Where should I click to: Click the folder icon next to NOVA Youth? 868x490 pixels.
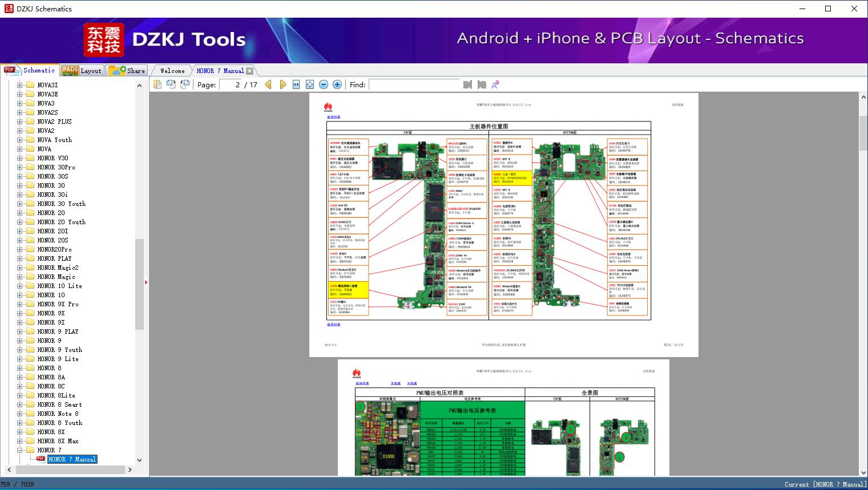coord(30,140)
